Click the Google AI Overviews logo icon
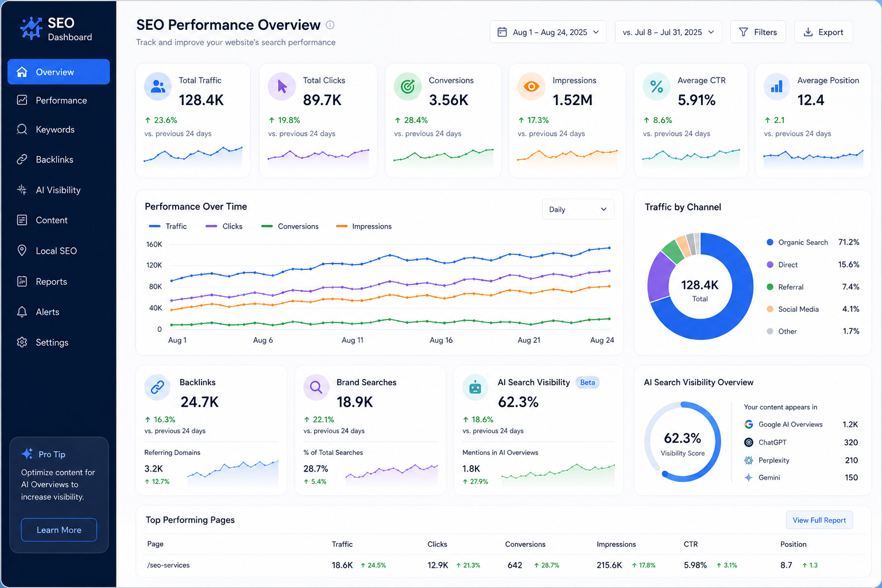882x588 pixels. click(x=749, y=424)
